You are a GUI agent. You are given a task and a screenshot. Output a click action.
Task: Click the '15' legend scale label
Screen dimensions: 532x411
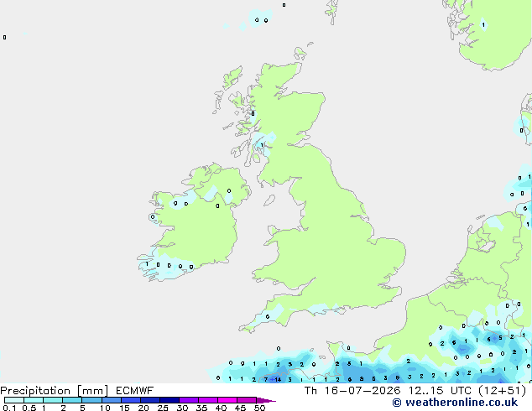point(124,408)
